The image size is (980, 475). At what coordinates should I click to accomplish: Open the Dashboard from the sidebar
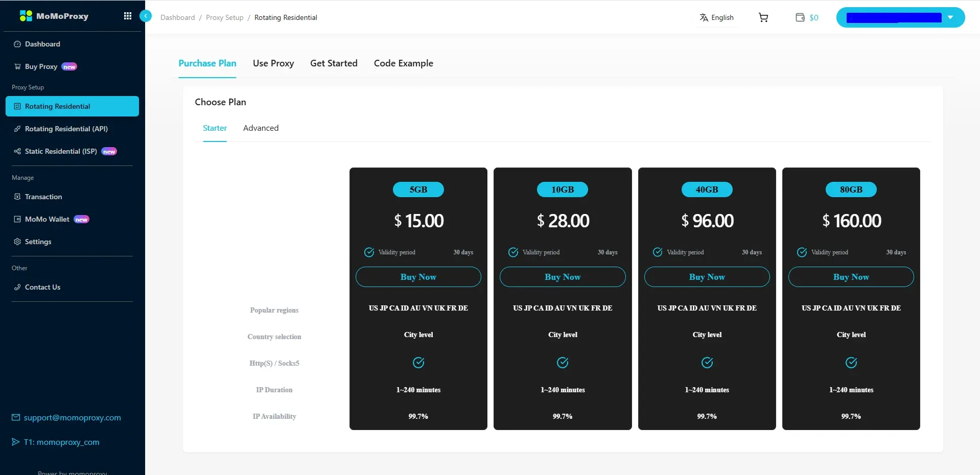pyautogui.click(x=42, y=44)
